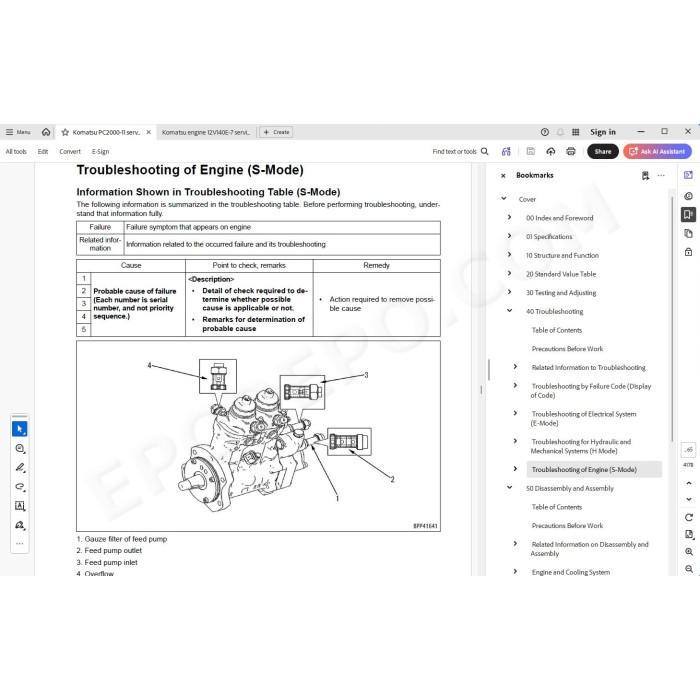The image size is (700, 700).
Task: Open the apps grid icon
Action: click(576, 132)
